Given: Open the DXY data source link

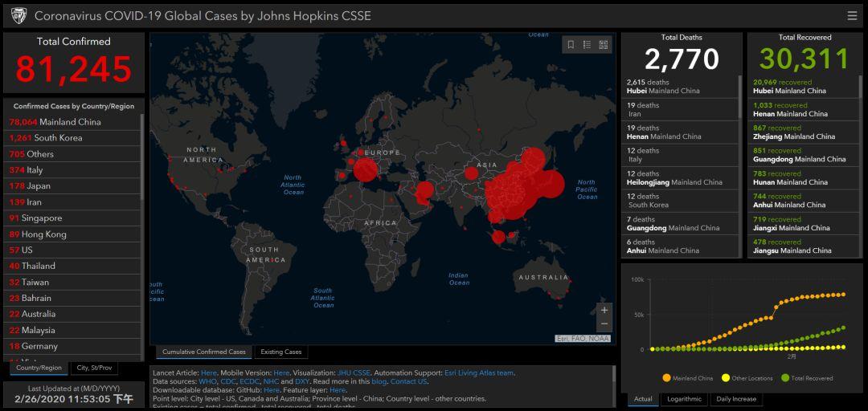Looking at the screenshot, I should click(x=302, y=381).
